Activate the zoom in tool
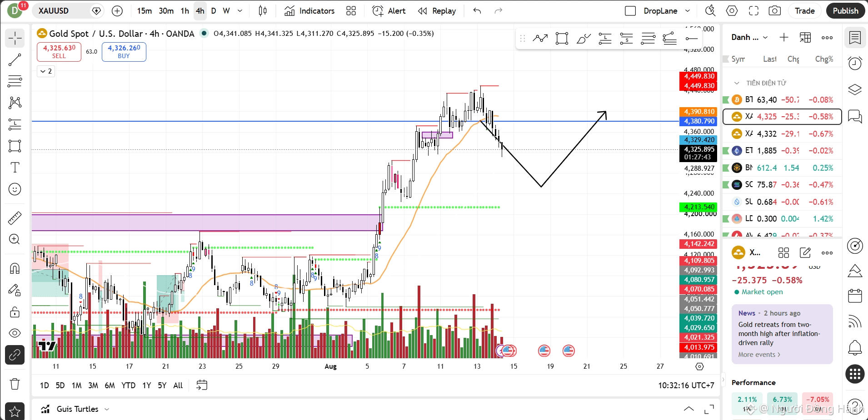The height and width of the screenshot is (420, 868). pyautogui.click(x=15, y=239)
